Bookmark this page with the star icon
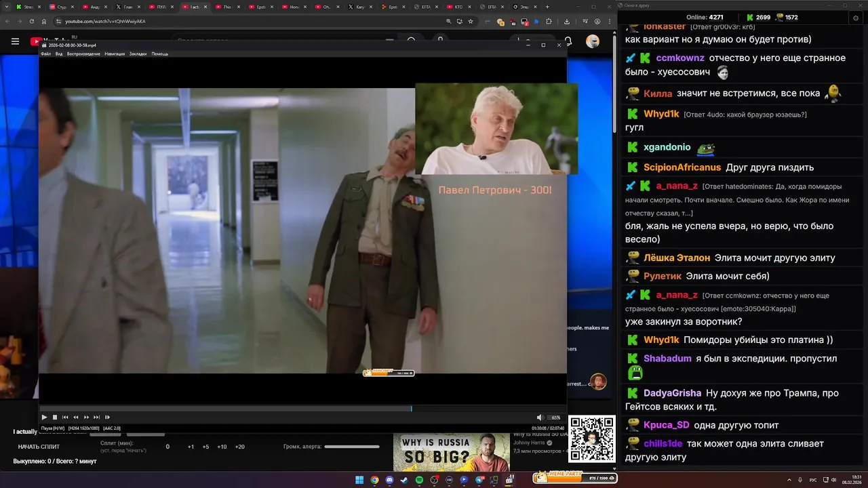The height and width of the screenshot is (488, 868). 471,21
